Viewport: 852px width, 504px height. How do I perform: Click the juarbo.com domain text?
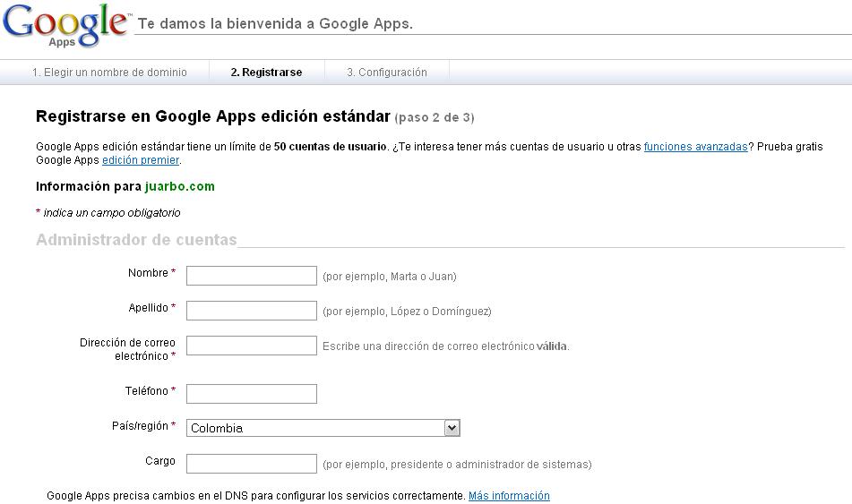tap(180, 186)
